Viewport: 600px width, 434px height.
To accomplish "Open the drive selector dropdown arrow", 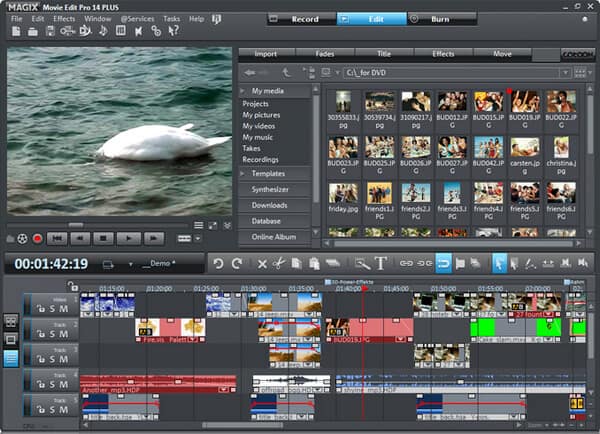I will (337, 73).
